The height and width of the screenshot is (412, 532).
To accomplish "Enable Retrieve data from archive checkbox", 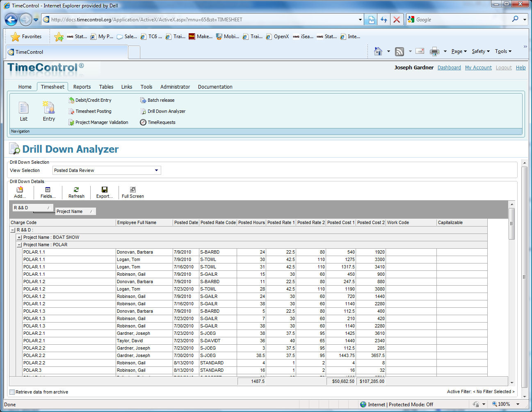I will click(12, 392).
